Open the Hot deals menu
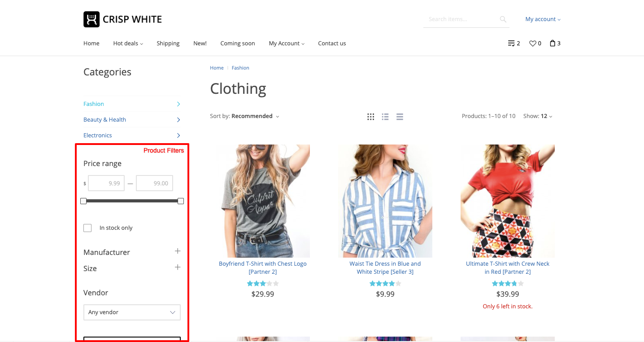Viewport: 644px width, 342px height. pyautogui.click(x=128, y=44)
